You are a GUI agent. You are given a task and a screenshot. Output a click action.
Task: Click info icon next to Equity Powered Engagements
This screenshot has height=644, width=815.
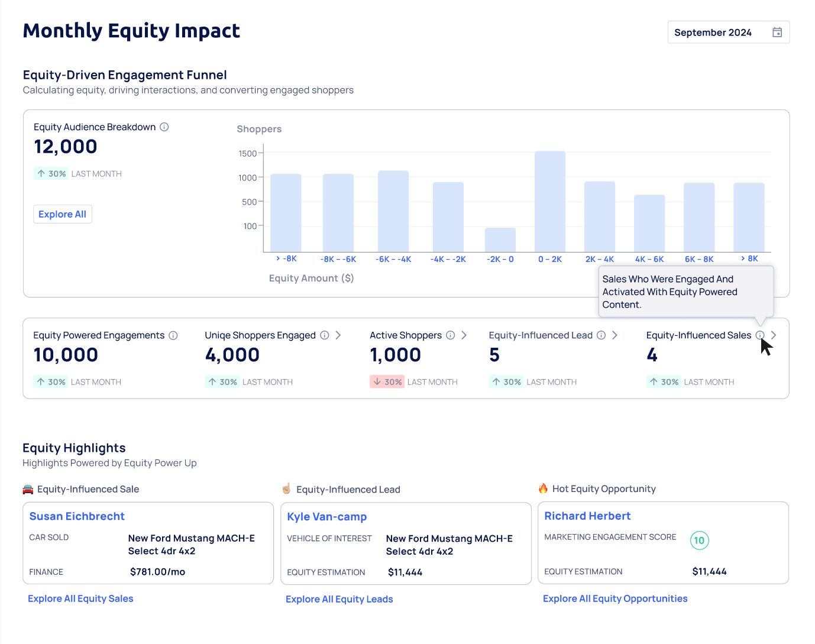(x=173, y=335)
